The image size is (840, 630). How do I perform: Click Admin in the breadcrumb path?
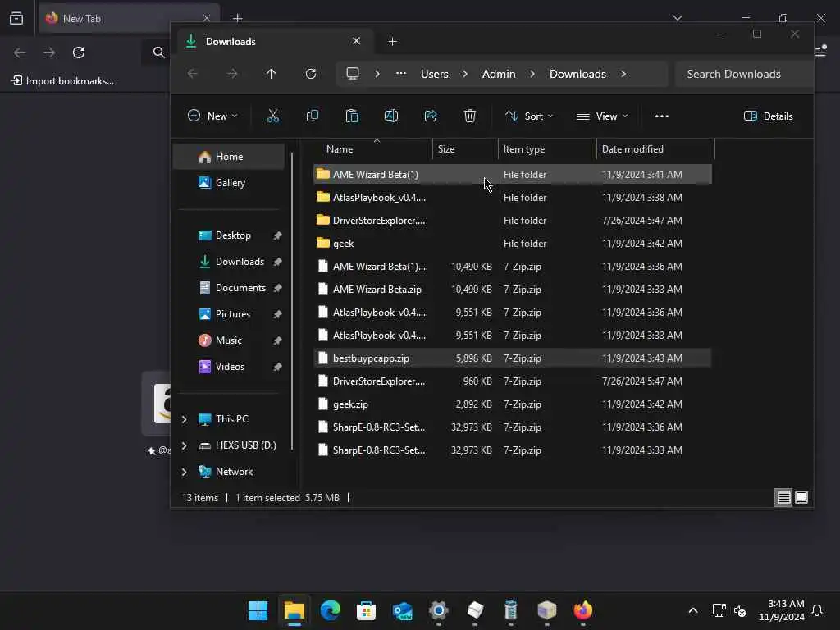(499, 74)
